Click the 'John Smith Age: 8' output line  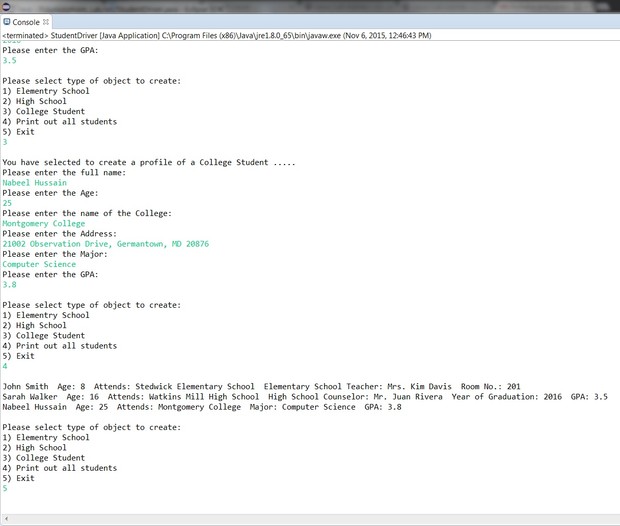click(261, 386)
